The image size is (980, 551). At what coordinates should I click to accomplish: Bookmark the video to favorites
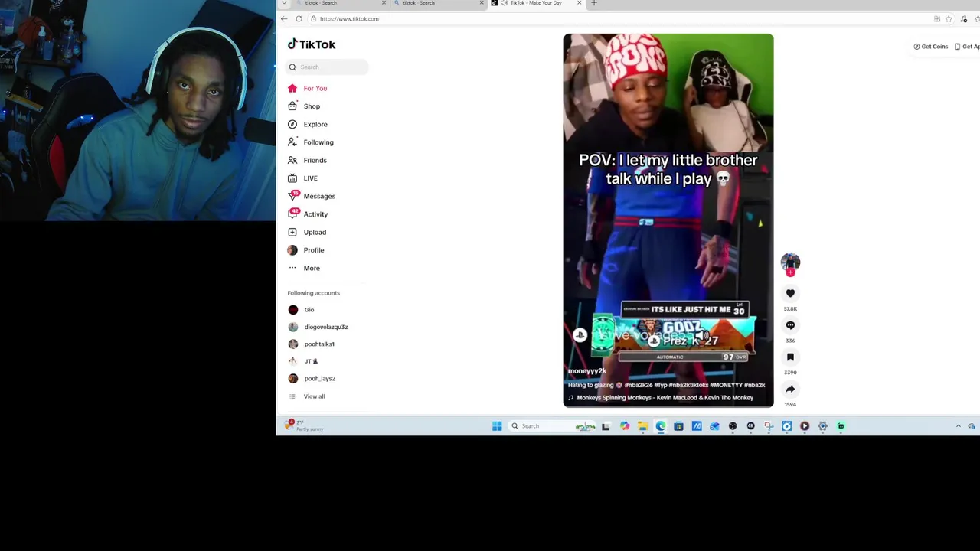[790, 357]
